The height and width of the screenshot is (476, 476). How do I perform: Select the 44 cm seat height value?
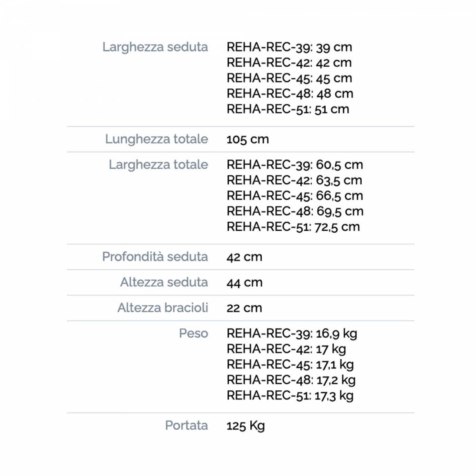coord(244,282)
